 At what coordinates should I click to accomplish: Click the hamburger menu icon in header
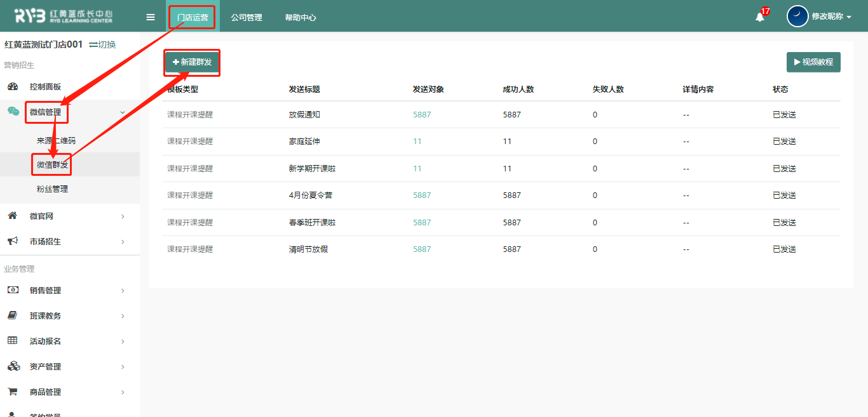[151, 17]
